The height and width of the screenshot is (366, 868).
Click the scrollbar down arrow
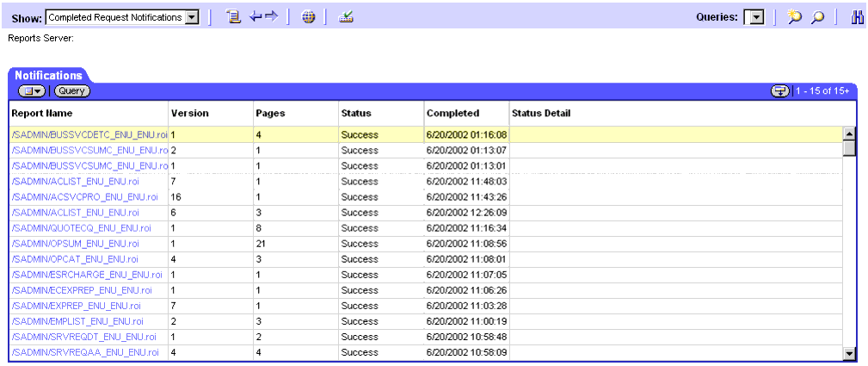pos(848,353)
